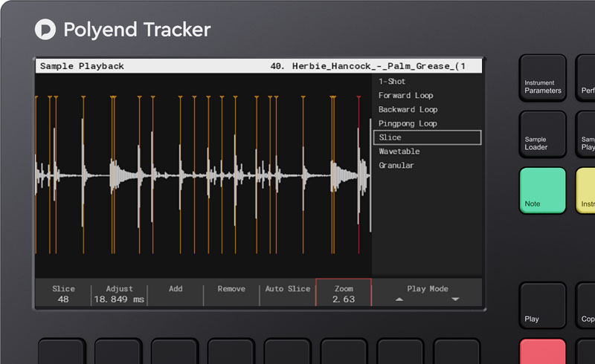Click the red selected slice marker

click(358, 175)
